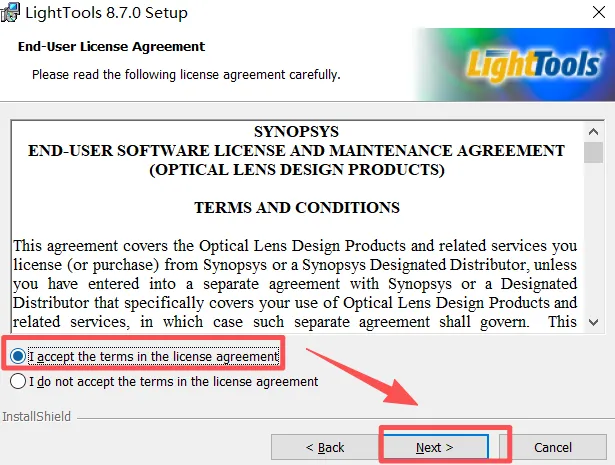Click the LightTools logo banner

click(x=515, y=65)
